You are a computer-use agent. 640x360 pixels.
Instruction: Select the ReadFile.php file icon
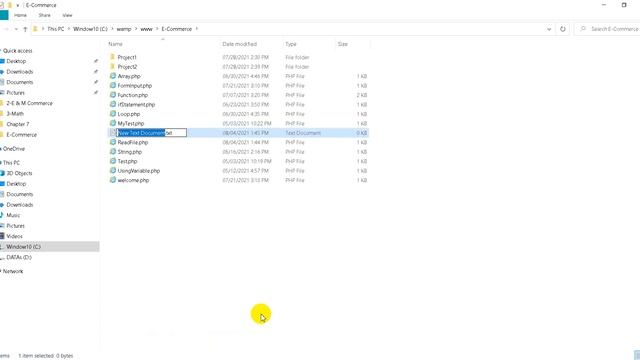pos(113,142)
